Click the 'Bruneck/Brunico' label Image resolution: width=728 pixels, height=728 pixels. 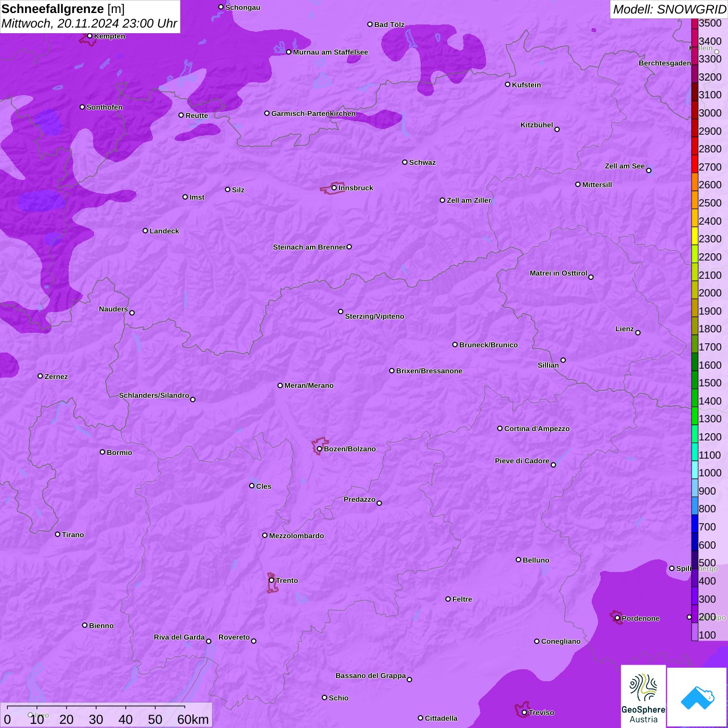(x=489, y=345)
